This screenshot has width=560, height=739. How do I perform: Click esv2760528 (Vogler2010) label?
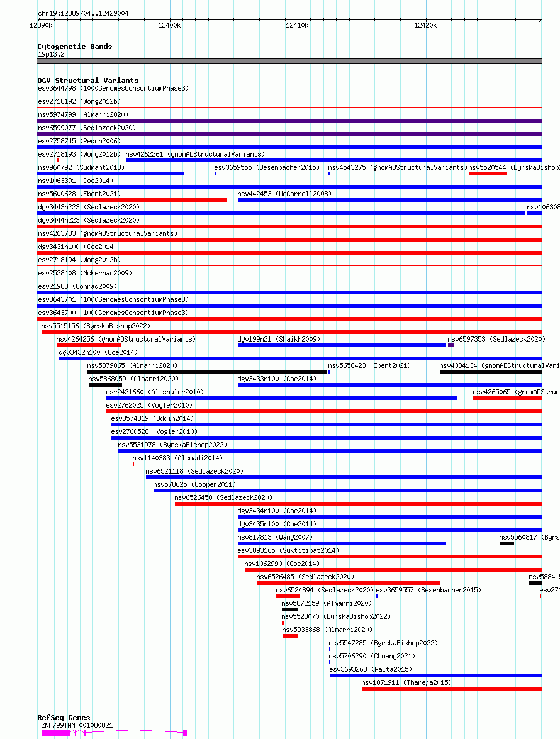click(x=155, y=431)
